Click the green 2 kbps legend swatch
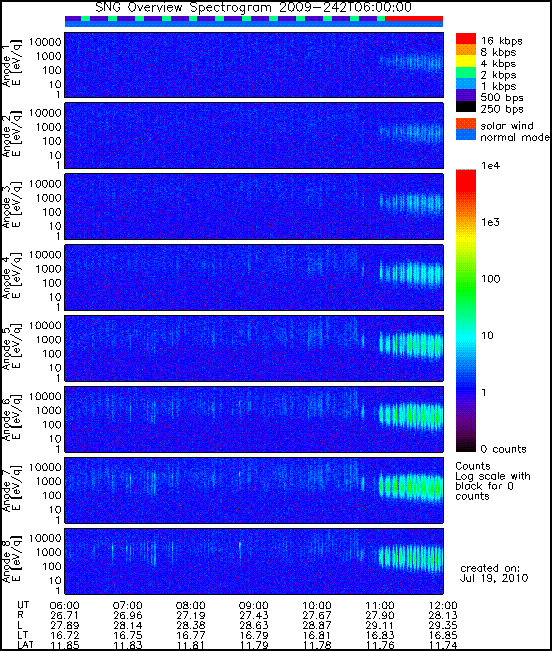Image resolution: width=552 pixels, height=651 pixels. click(x=466, y=72)
